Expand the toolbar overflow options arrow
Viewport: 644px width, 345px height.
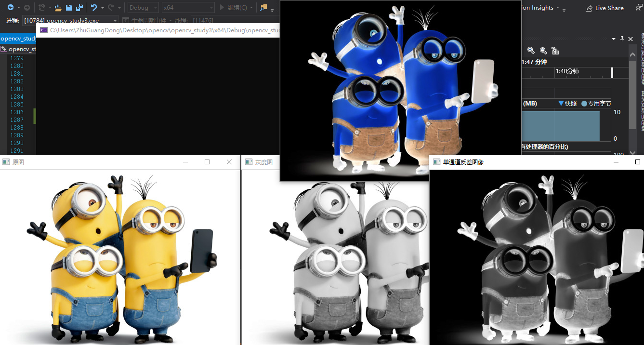(x=272, y=10)
